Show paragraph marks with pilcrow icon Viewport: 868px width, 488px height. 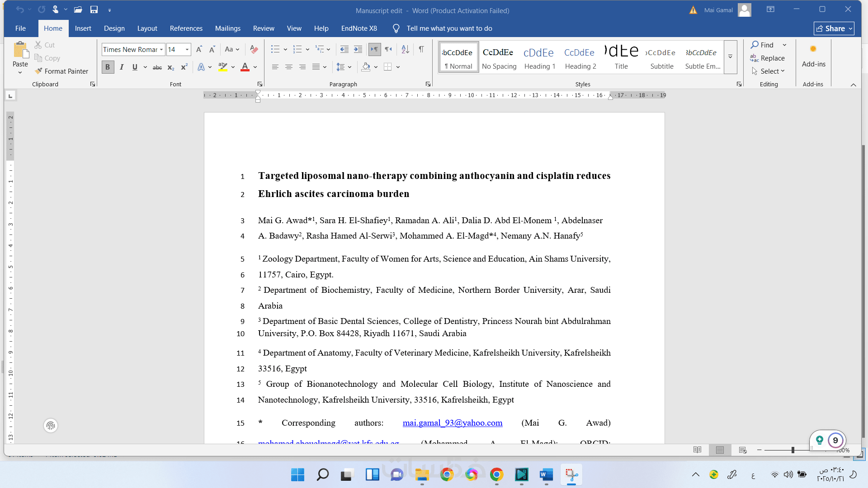coord(421,49)
